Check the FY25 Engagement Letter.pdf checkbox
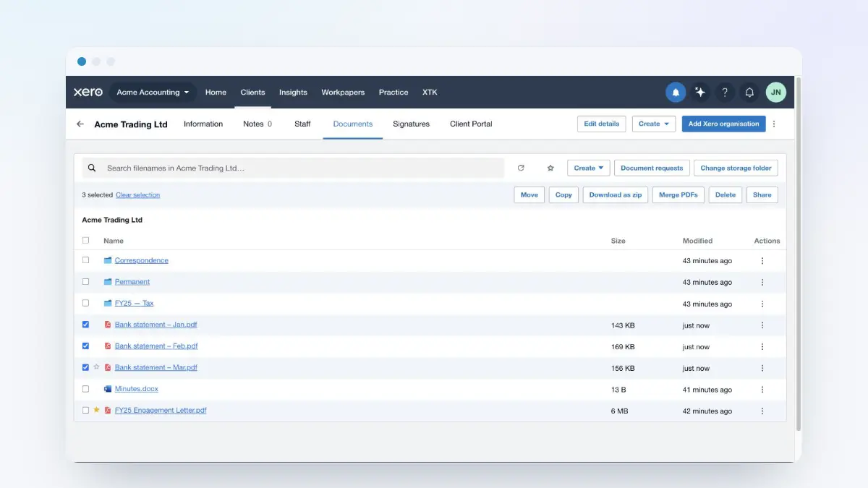 (85, 410)
